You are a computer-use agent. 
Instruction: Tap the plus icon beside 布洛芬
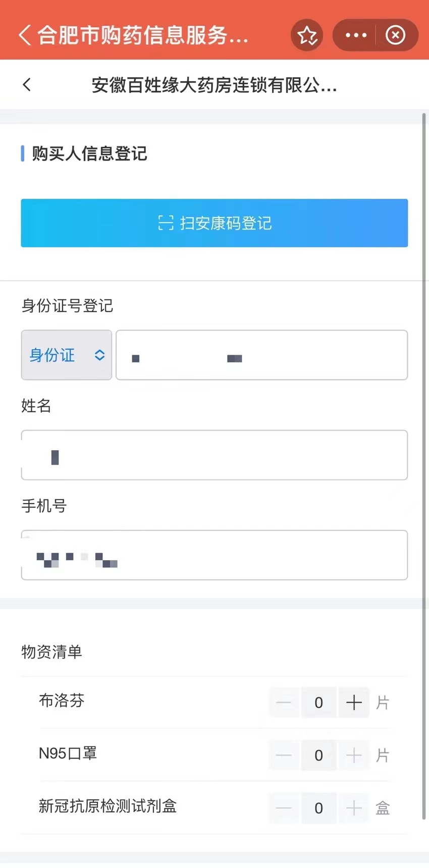354,702
